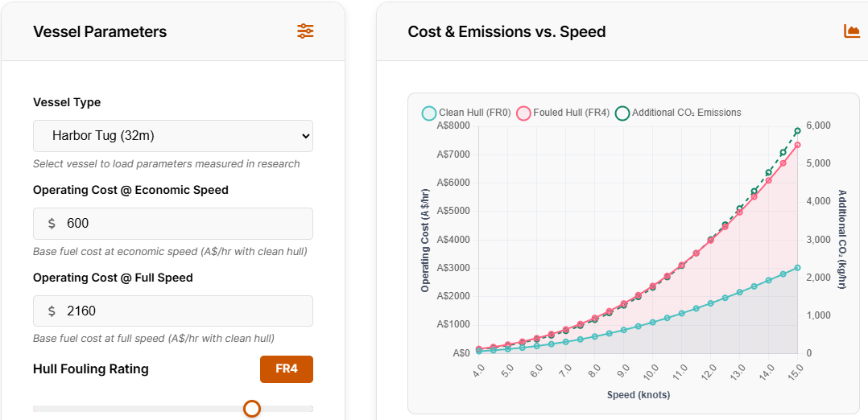Click the sliders icon in Vessel Parameters header
Screen dimensions: 868x420
click(x=305, y=31)
